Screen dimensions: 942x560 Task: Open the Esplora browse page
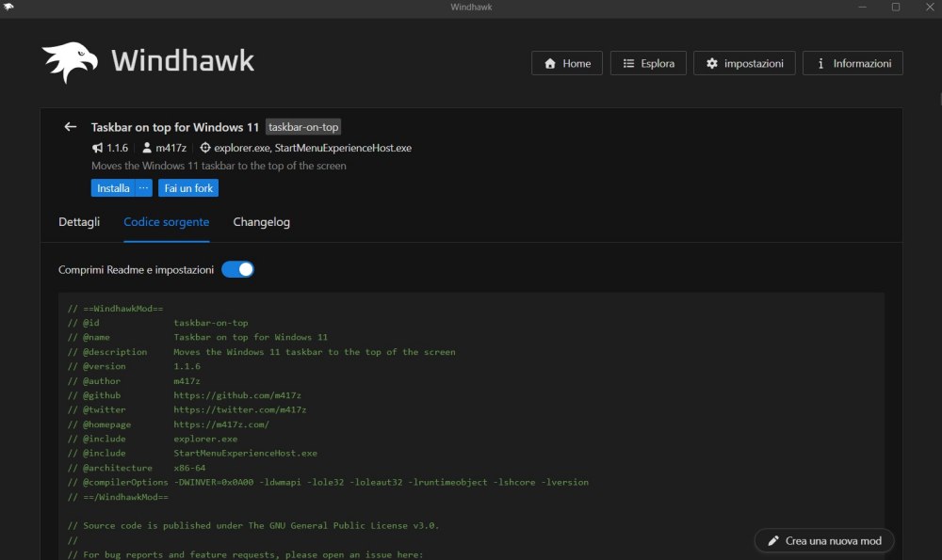(648, 63)
